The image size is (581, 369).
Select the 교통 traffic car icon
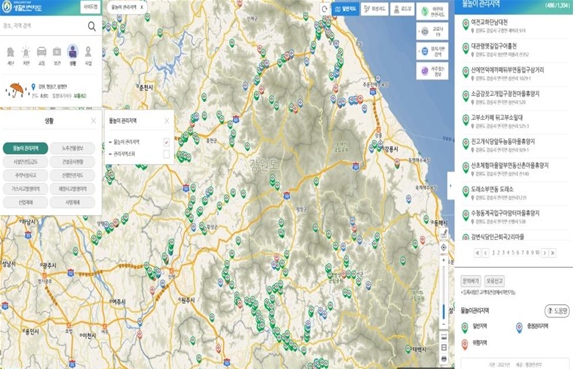(x=42, y=56)
